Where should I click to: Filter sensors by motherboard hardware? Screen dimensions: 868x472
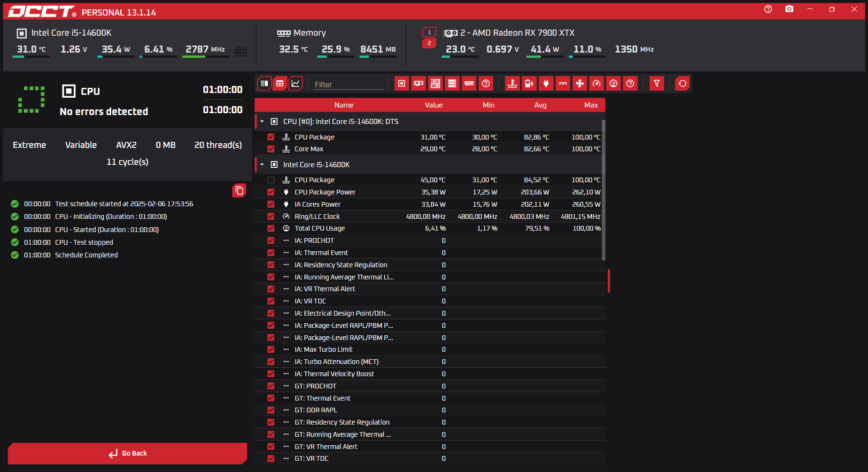pos(435,84)
